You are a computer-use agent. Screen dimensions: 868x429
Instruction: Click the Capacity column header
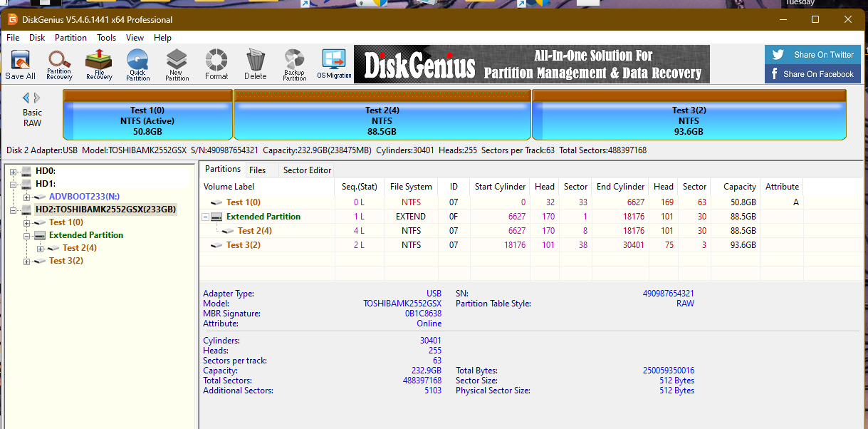[x=736, y=187]
